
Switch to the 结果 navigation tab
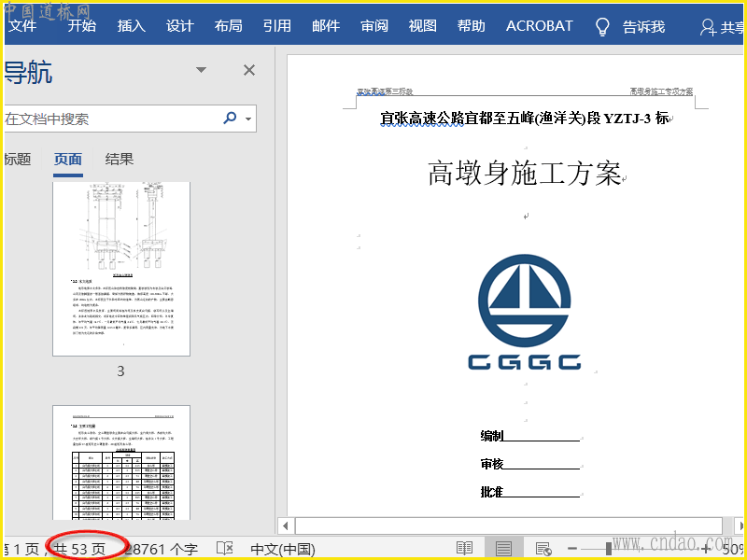(x=120, y=159)
